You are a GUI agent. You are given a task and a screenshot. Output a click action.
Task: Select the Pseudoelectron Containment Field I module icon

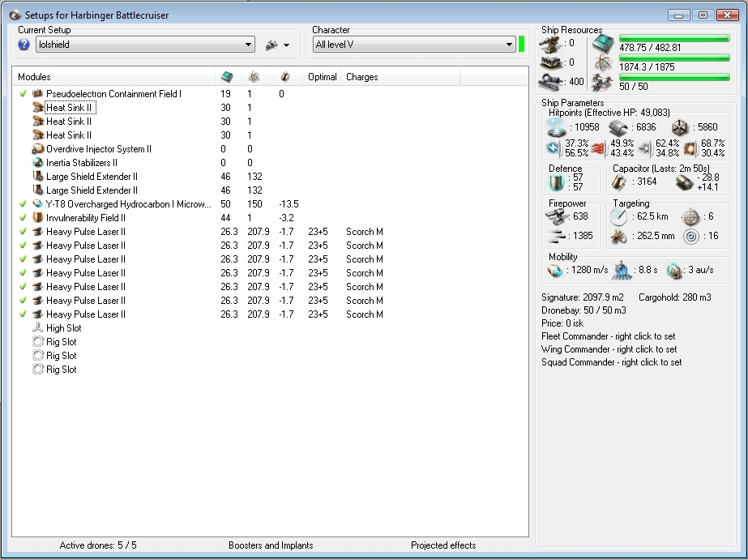[x=38, y=93]
